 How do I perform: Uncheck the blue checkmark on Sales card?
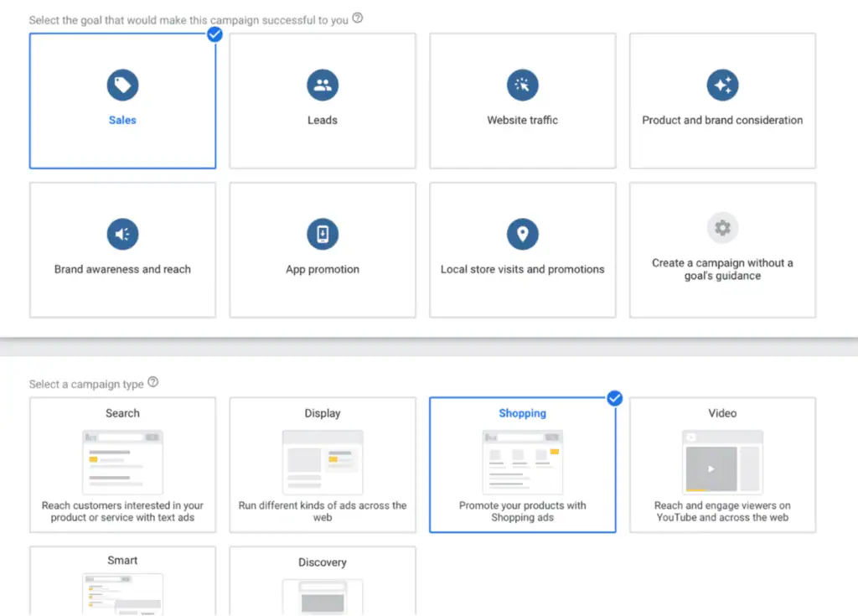tap(214, 34)
